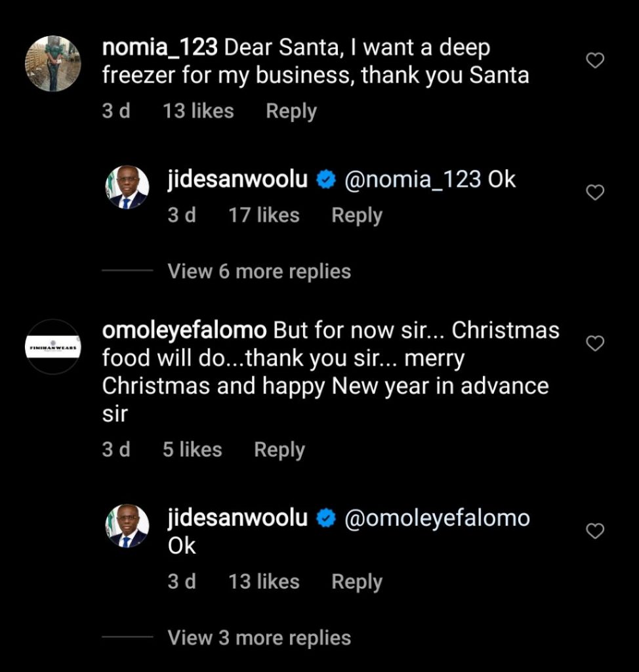This screenshot has width=639, height=672.
Task: Open the omoleyefalomo username link
Action: [x=184, y=330]
